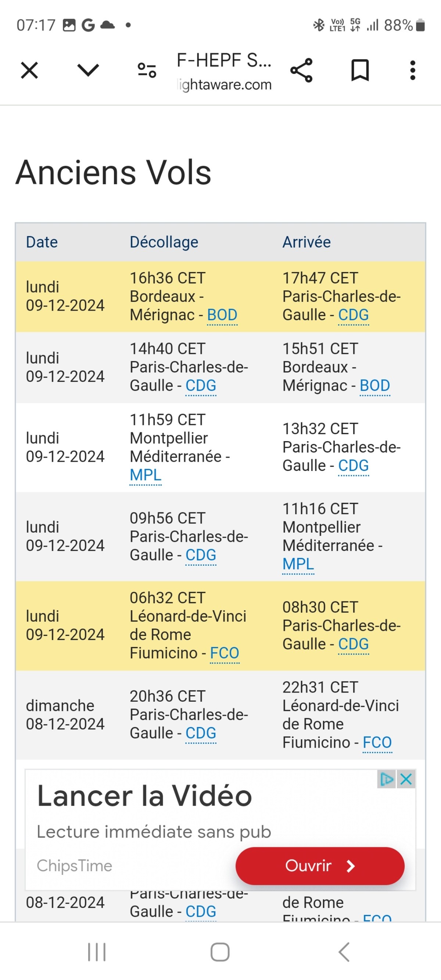Tap the Ouvrir ad button

320,865
